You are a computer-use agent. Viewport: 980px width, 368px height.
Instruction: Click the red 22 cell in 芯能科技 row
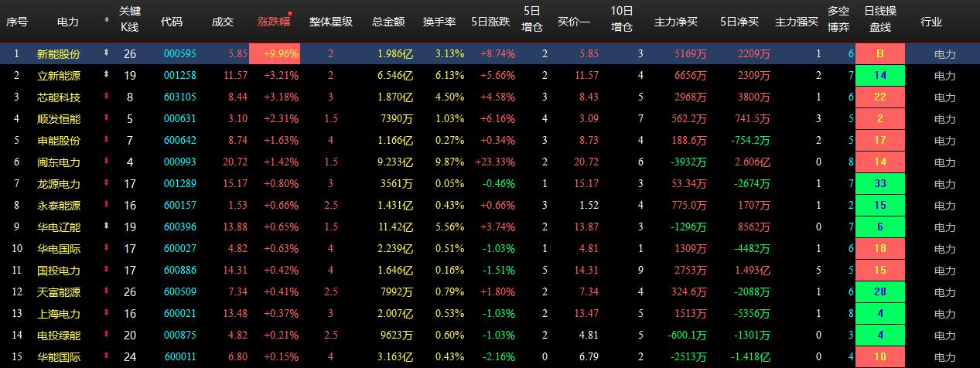coord(880,97)
